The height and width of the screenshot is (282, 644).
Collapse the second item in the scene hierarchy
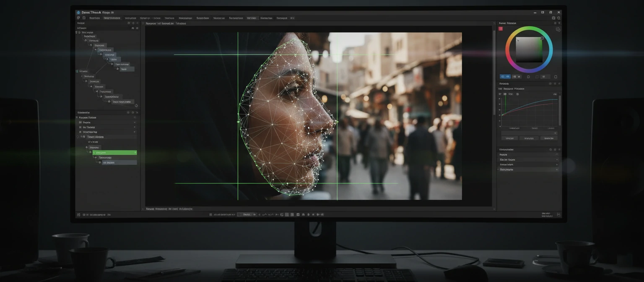[x=135, y=123]
